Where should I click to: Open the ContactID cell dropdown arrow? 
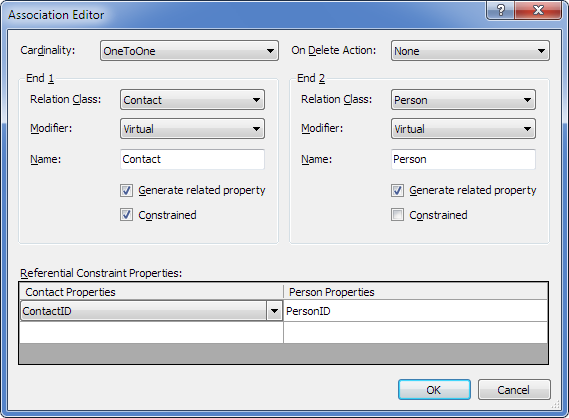coord(274,311)
